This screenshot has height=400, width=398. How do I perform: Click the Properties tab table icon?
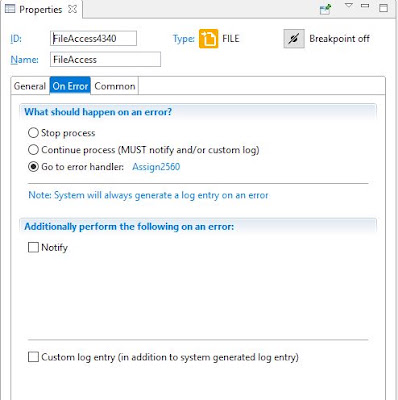[10, 9]
